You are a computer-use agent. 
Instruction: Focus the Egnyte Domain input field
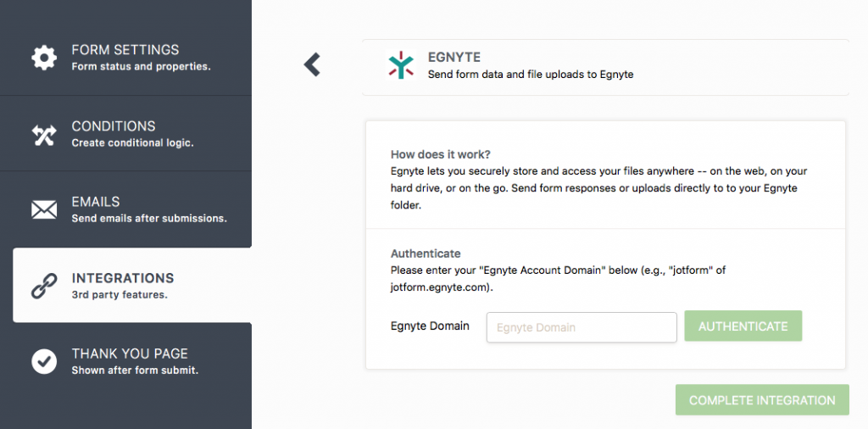coord(581,327)
